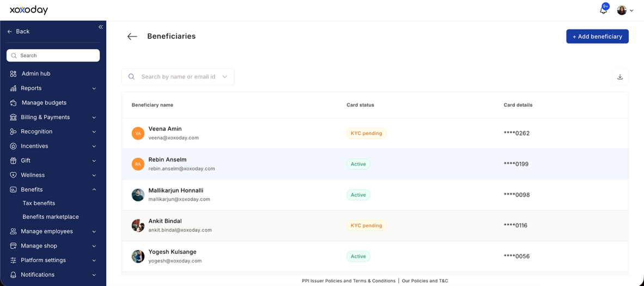Click the back arrow beside Beneficiaries title
Screen dimensions: 644x286
coord(132,36)
